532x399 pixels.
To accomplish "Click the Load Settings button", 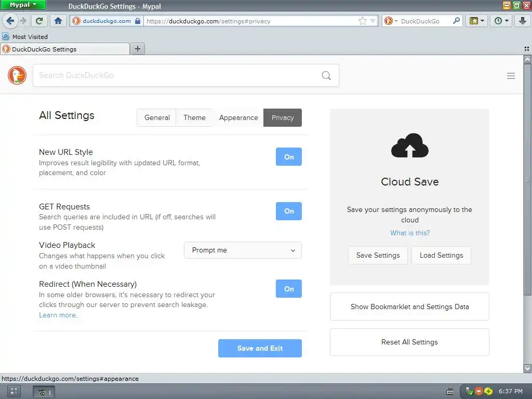I will click(441, 255).
